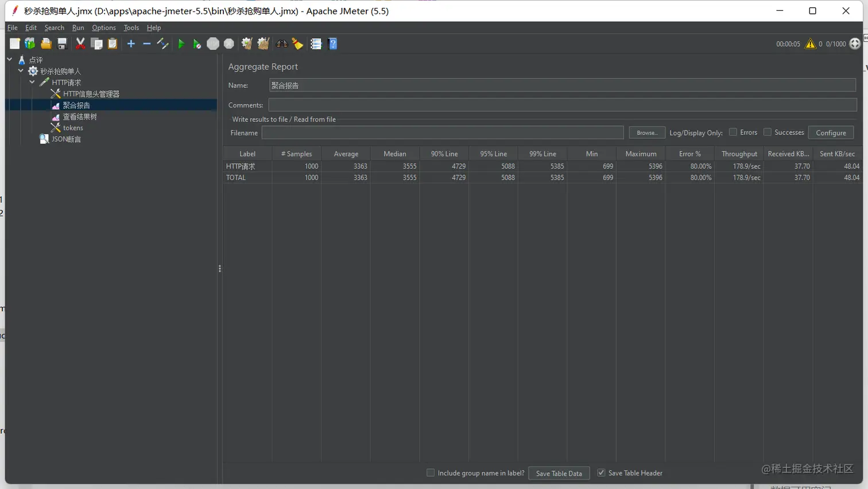Viewport: 868px width, 489px height.
Task: Click the warning triangle log icon
Action: (x=810, y=44)
